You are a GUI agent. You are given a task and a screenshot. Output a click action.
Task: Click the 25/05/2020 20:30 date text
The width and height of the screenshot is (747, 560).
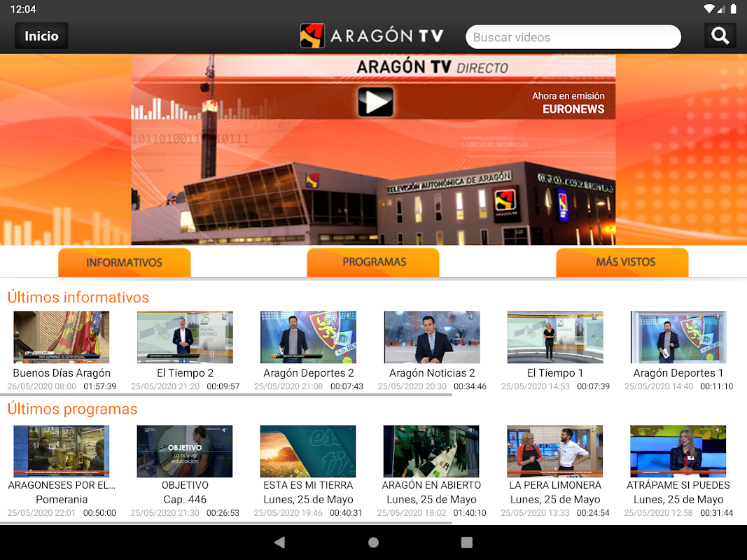(x=412, y=386)
